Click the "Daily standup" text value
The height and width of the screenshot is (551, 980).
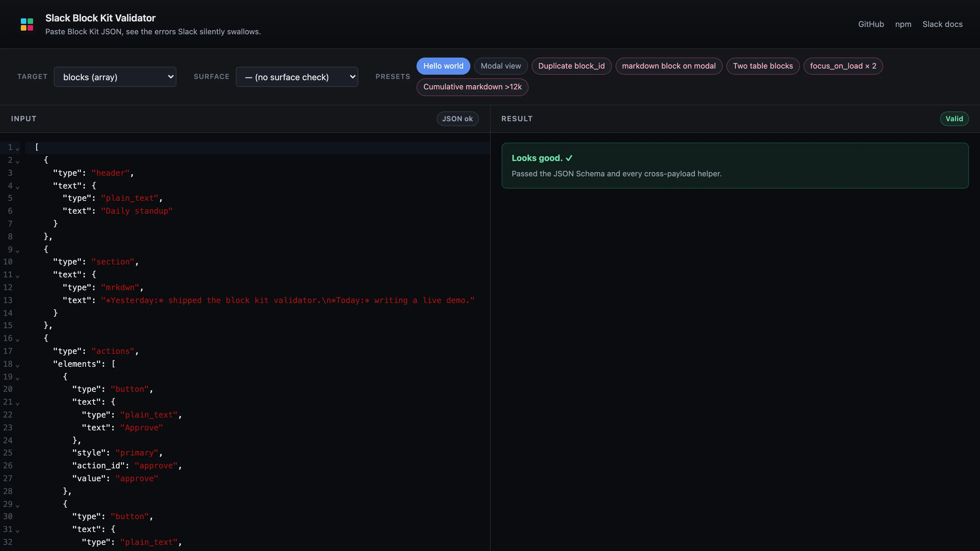(137, 211)
